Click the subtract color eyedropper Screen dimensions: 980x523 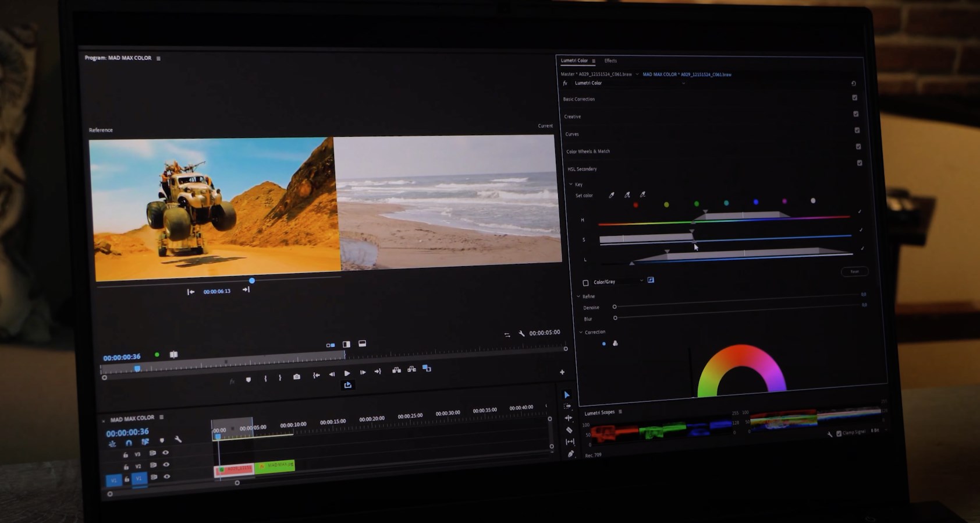642,195
